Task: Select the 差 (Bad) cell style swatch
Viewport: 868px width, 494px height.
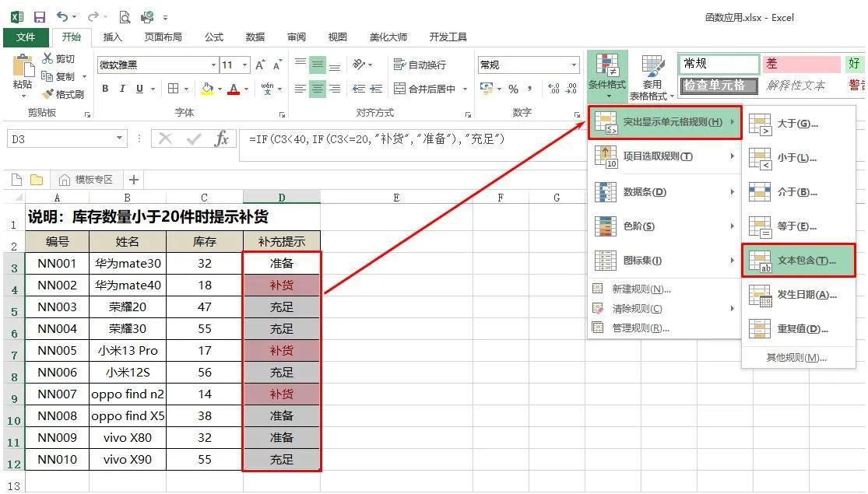Action: (x=802, y=64)
